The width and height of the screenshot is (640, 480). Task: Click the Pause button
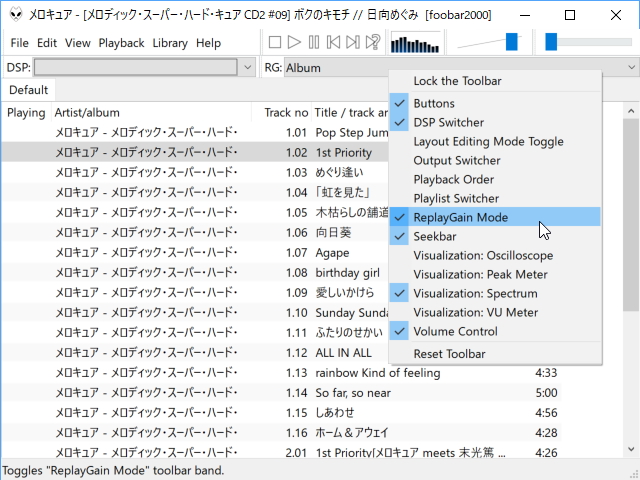(x=314, y=42)
